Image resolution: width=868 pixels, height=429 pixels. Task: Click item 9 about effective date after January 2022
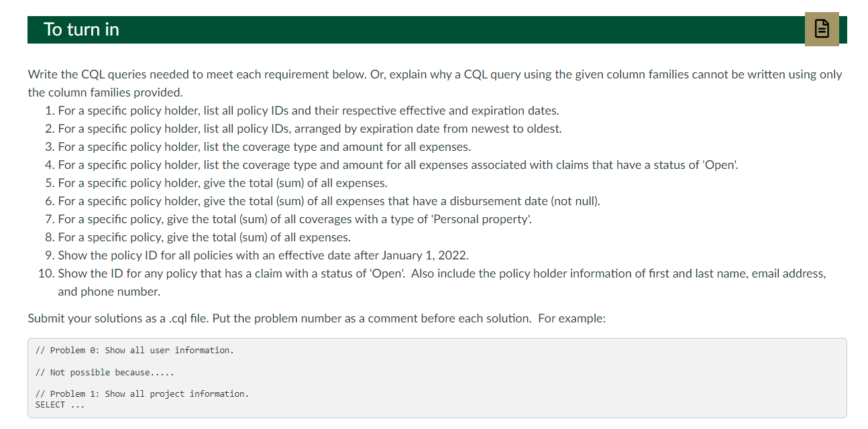click(x=263, y=255)
